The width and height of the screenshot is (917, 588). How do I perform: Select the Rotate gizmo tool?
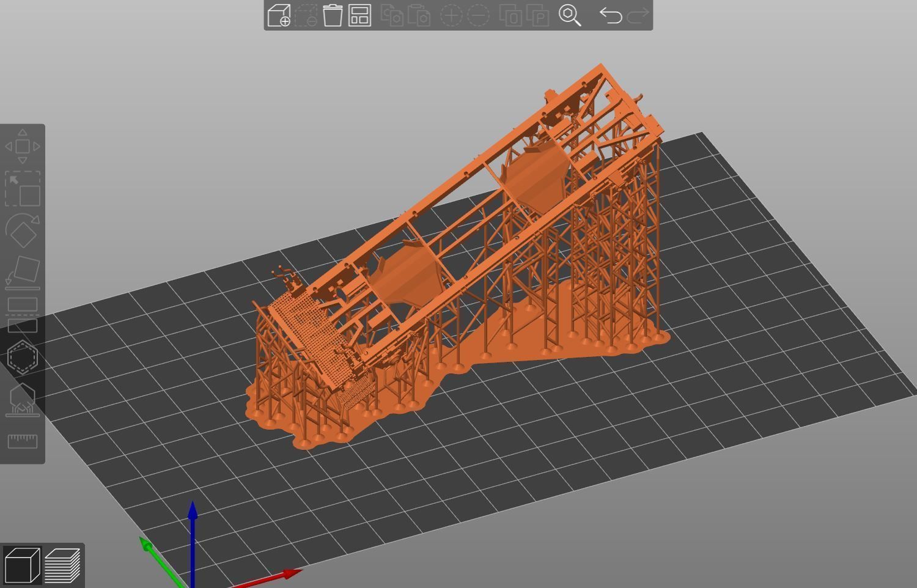(23, 230)
